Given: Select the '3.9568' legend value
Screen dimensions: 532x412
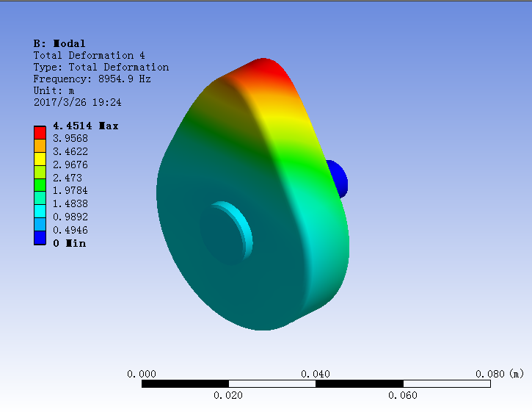Looking at the screenshot, I should [x=70, y=138].
